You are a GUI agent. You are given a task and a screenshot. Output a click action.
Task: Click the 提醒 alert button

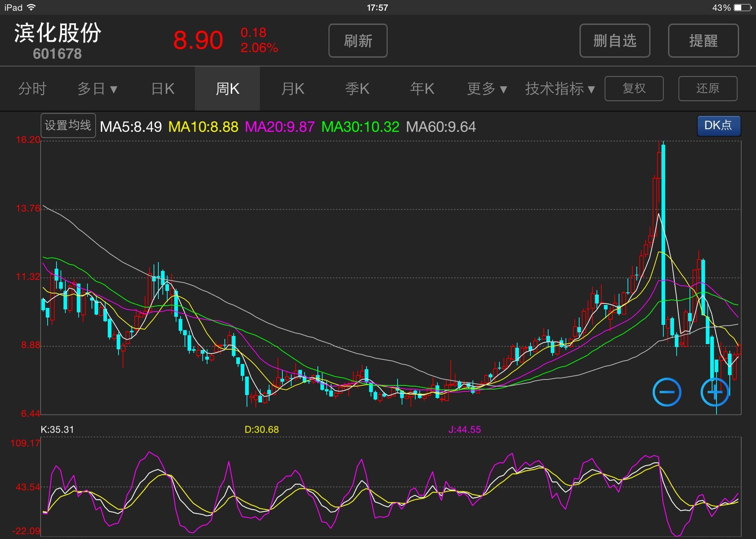point(703,41)
